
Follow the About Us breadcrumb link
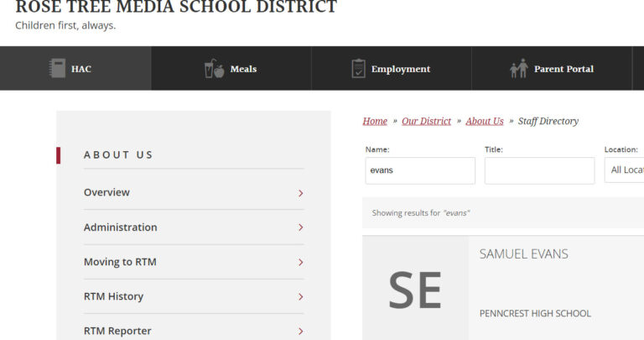pyautogui.click(x=485, y=121)
